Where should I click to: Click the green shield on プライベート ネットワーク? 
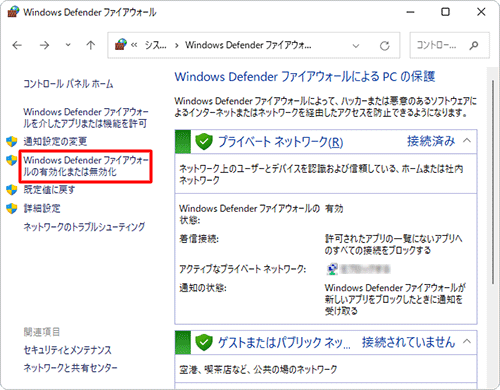coord(204,142)
